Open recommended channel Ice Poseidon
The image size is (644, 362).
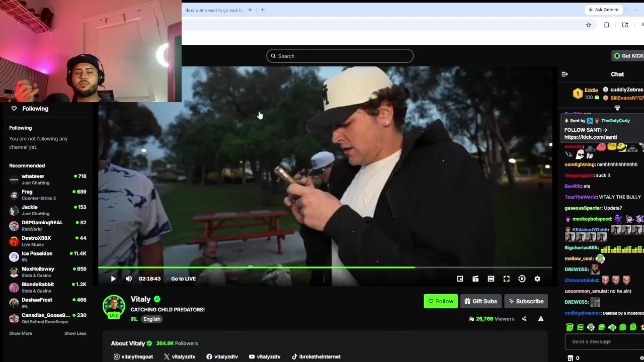[x=48, y=256]
